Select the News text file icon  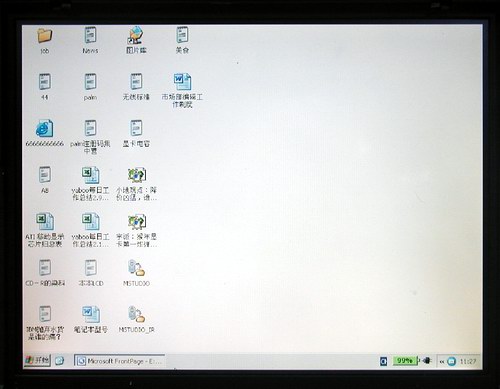coord(90,35)
